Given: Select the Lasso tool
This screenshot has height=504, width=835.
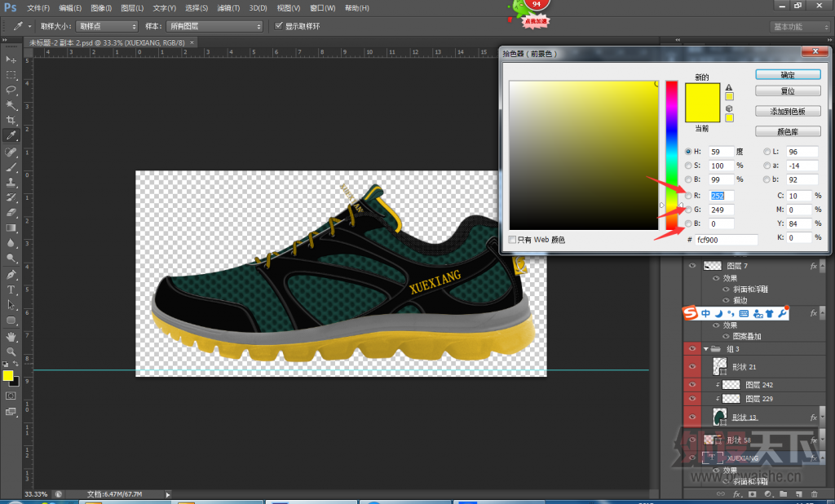Looking at the screenshot, I should coord(11,90).
